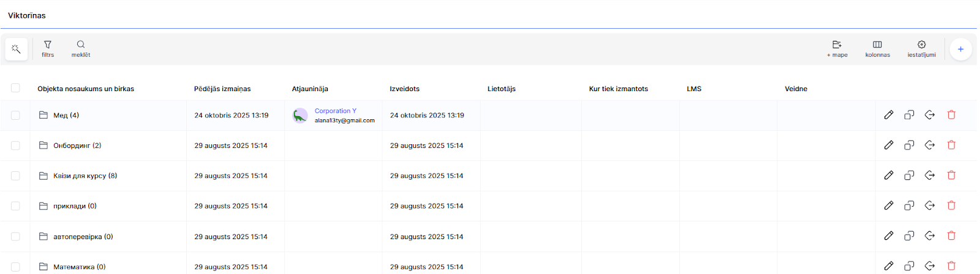Click the blue plus add button
The width and height of the screenshot is (980, 274).
point(960,49)
